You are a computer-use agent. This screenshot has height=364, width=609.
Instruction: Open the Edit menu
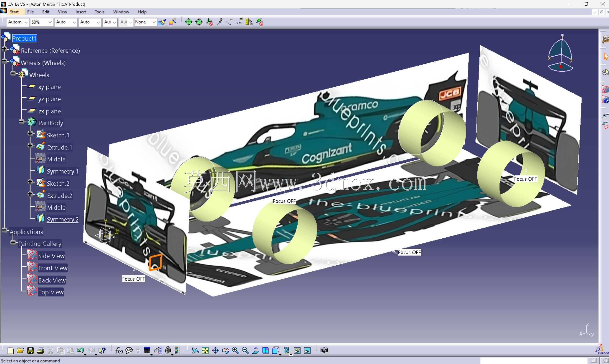(46, 12)
